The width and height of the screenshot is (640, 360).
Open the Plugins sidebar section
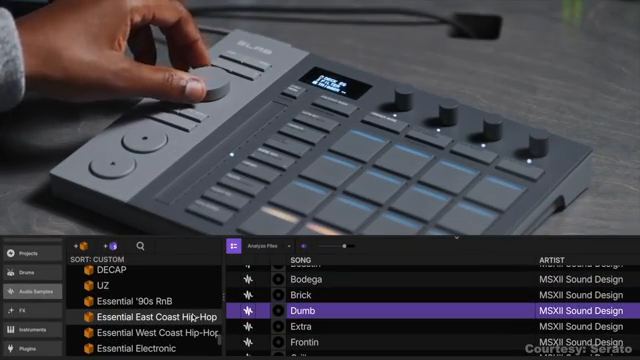click(x=33, y=349)
